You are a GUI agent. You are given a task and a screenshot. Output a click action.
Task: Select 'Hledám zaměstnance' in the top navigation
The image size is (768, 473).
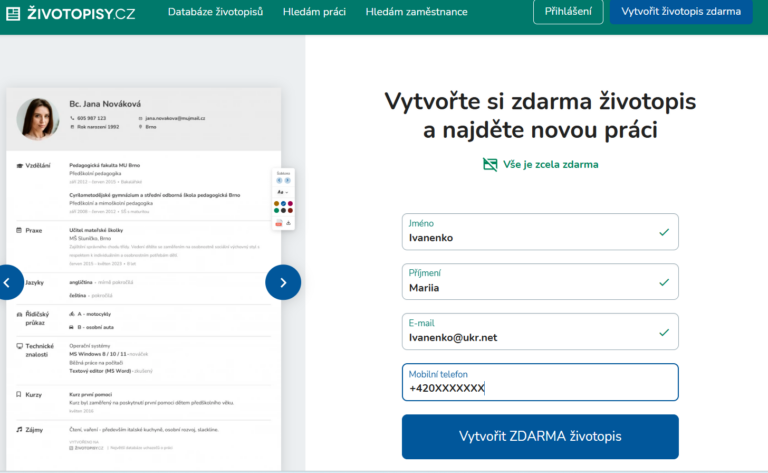pos(416,12)
